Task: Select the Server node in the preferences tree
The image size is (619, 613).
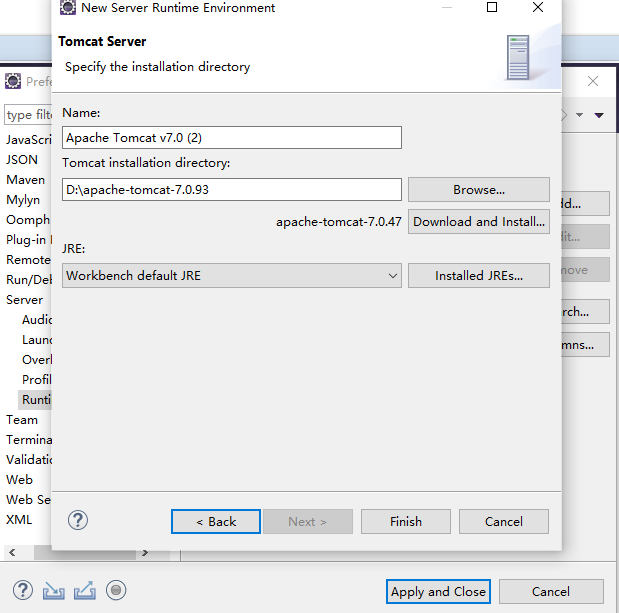Action: tap(24, 300)
